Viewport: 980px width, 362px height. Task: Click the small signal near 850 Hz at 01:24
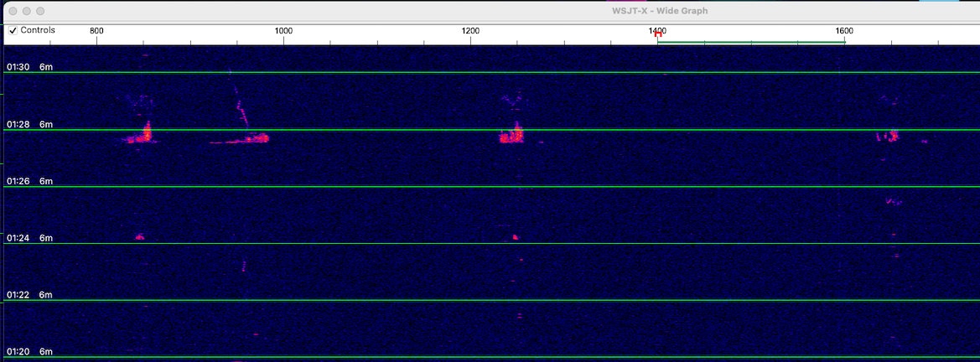point(139,237)
